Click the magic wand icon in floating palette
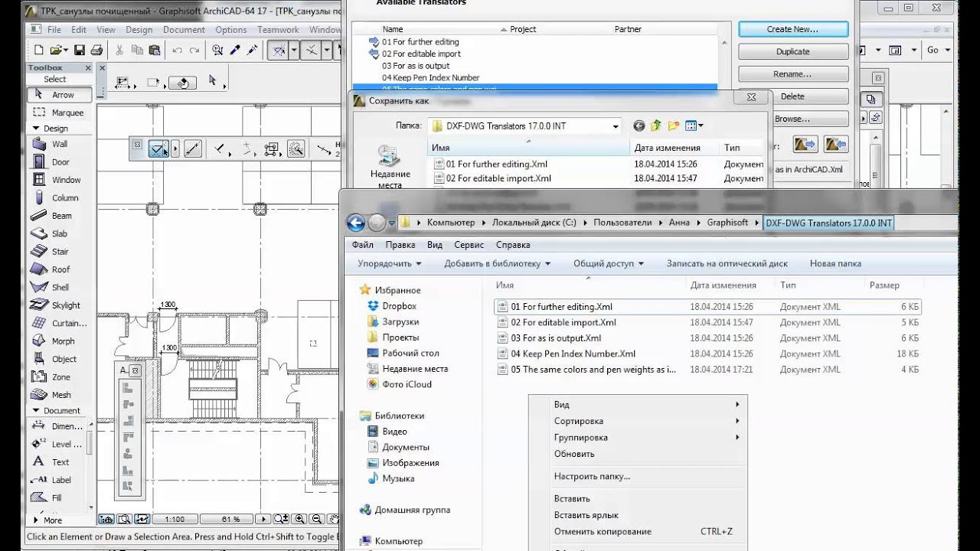Screen dimensions: 980x551 (x=296, y=148)
